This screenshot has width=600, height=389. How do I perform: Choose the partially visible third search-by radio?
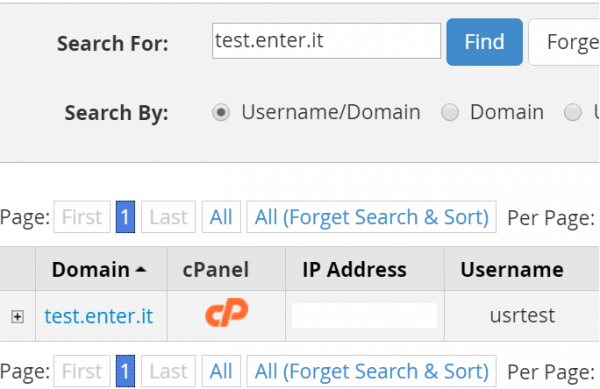(x=572, y=112)
